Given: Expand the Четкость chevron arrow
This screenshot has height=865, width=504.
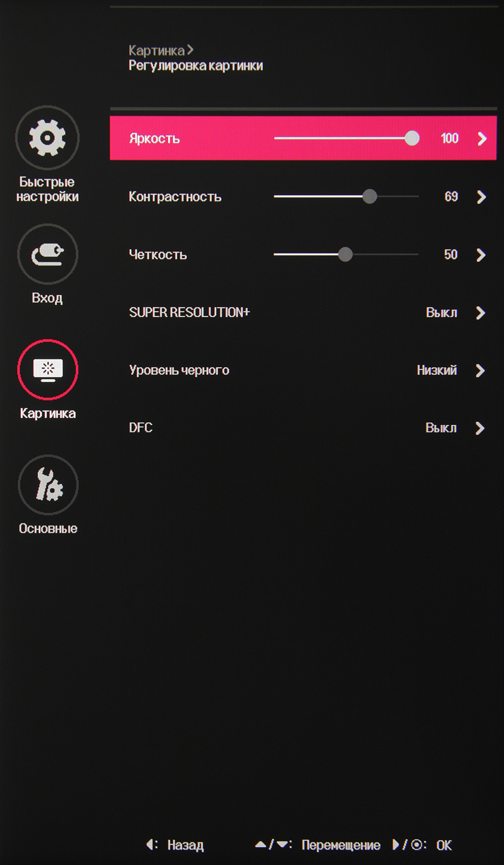Looking at the screenshot, I should tap(482, 255).
